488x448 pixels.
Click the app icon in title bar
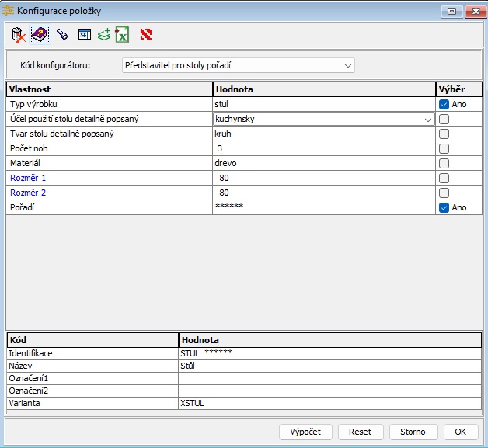tap(9, 11)
